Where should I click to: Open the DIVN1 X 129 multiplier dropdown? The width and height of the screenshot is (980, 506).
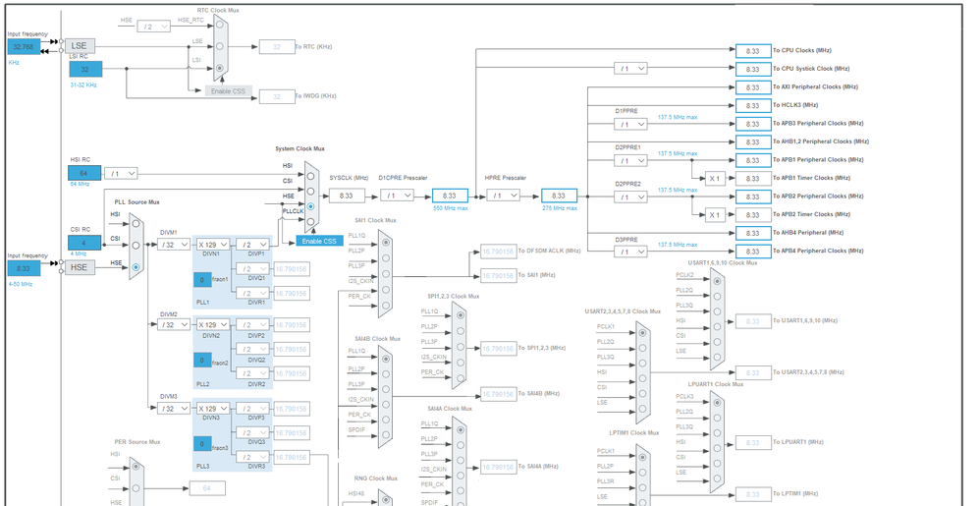click(x=213, y=245)
